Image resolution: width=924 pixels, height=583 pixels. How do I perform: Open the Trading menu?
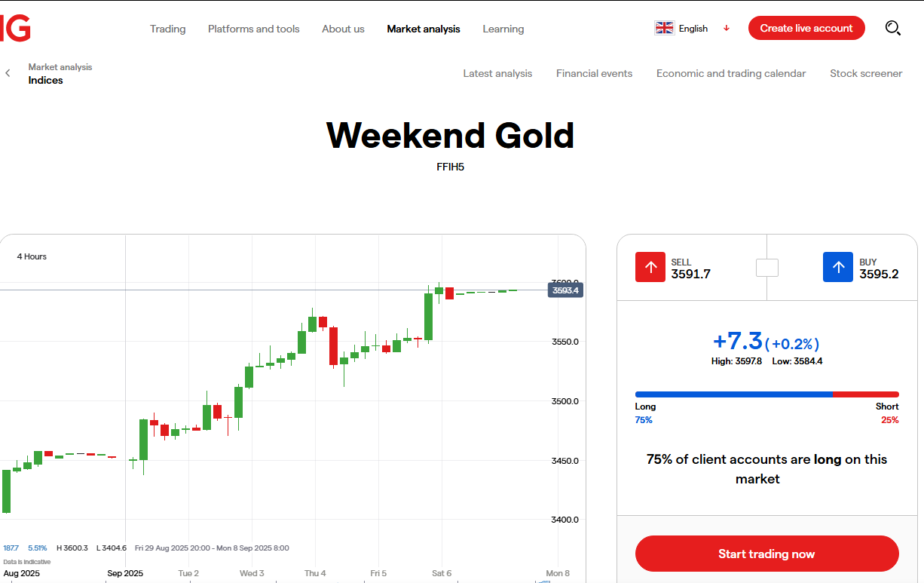[x=167, y=29]
